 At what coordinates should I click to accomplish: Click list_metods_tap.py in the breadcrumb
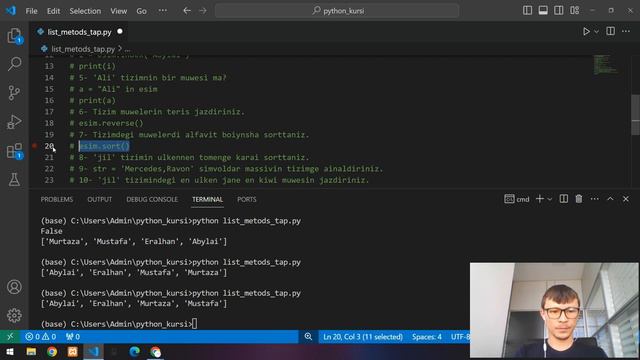click(x=83, y=49)
